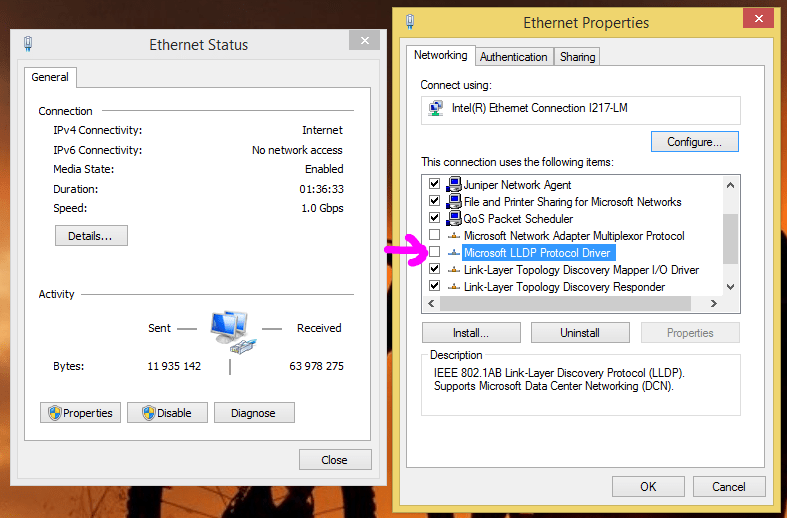The height and width of the screenshot is (518, 787).
Task: Select File and Printer Sharing for Microsoft Networks
Action: click(572, 202)
